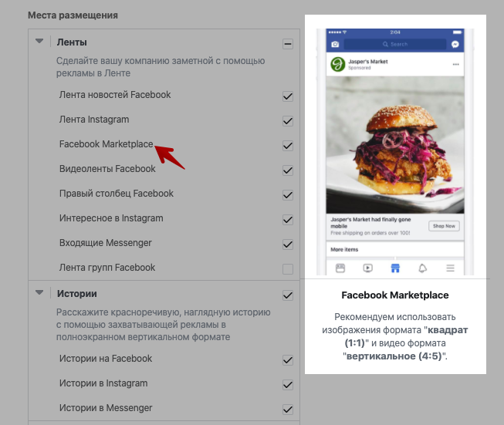Collapse the Истории section triangle

click(x=39, y=292)
